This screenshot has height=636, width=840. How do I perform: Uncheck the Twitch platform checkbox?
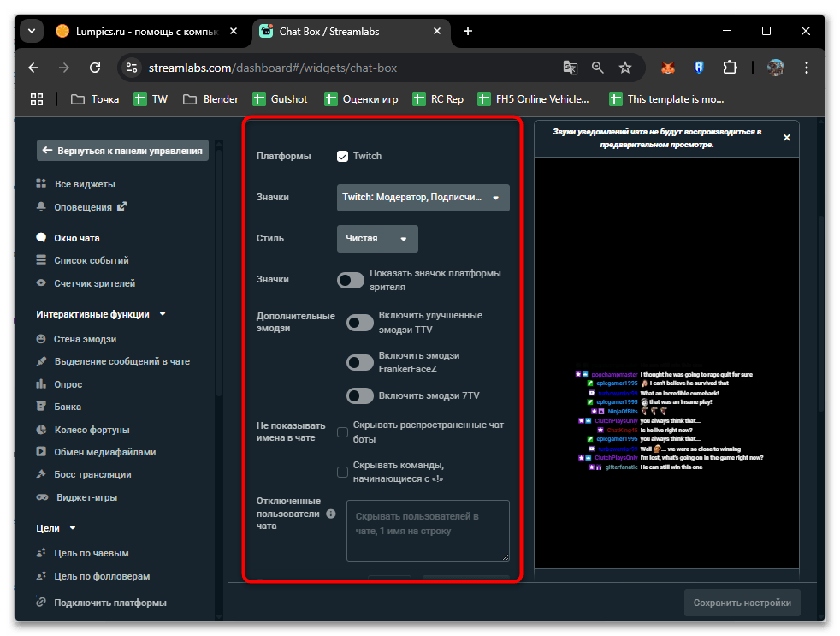(x=343, y=156)
